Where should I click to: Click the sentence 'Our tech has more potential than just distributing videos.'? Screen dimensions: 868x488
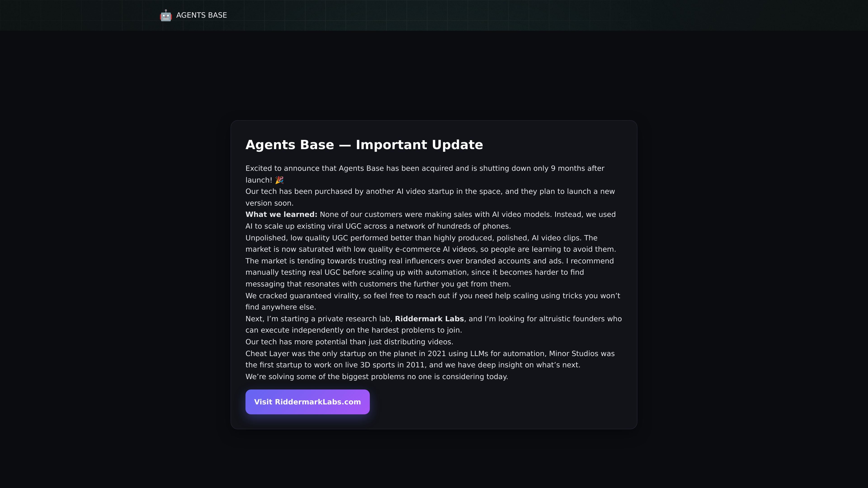pos(349,342)
